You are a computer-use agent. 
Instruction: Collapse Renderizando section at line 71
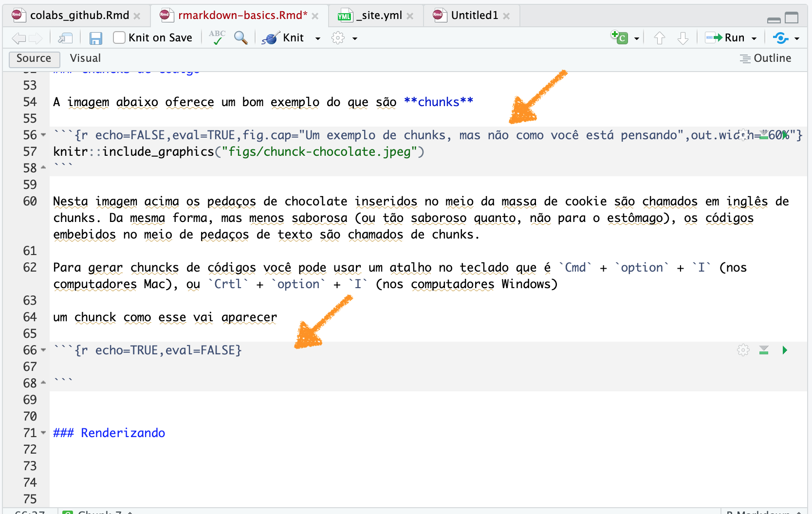pyautogui.click(x=43, y=433)
